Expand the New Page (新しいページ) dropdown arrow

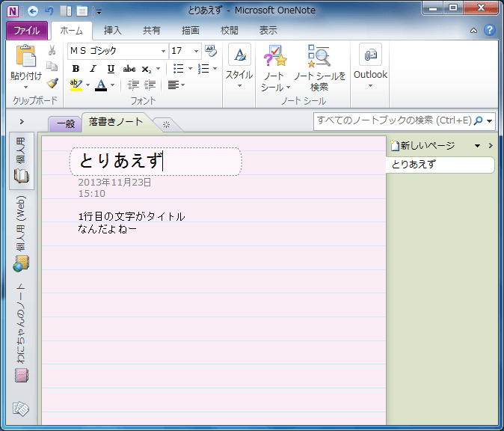pos(477,146)
